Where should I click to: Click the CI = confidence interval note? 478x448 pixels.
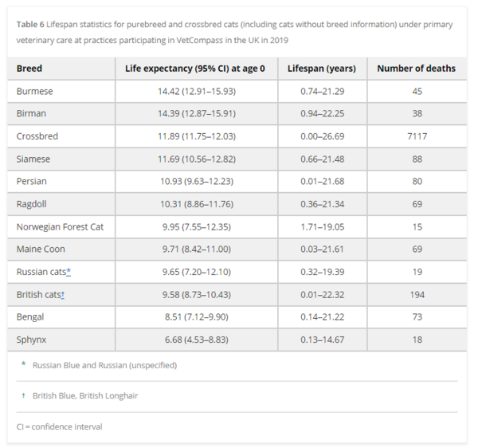click(x=59, y=426)
